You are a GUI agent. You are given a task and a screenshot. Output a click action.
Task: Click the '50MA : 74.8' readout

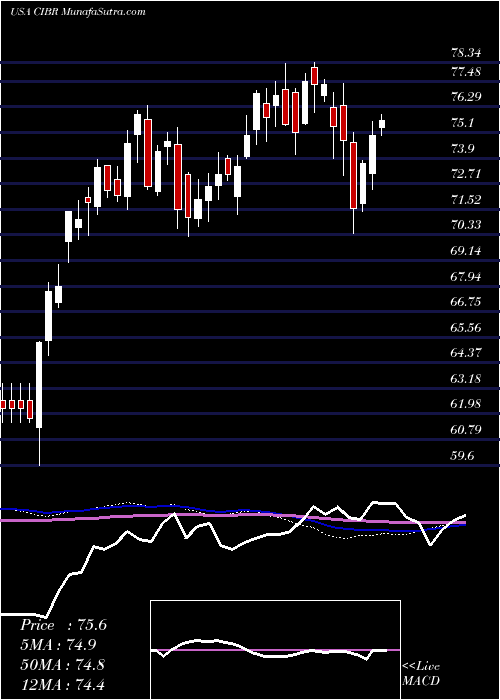[62, 664]
